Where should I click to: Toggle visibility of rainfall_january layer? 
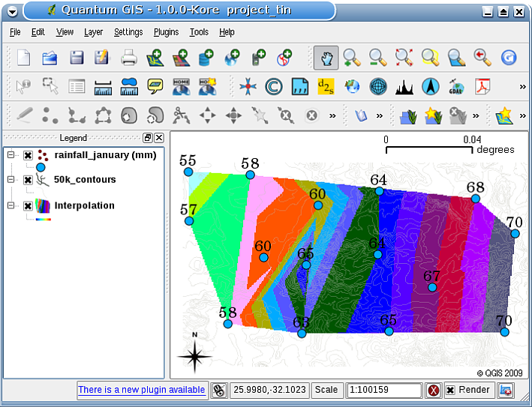[x=28, y=155]
